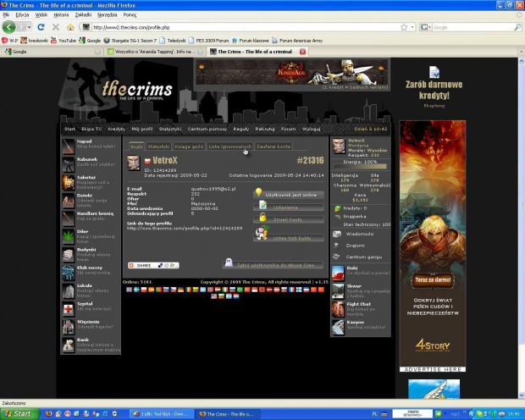Screen dimensions: 525x420
Task: Click the VetroX avatar in profile header
Action: (134, 163)
